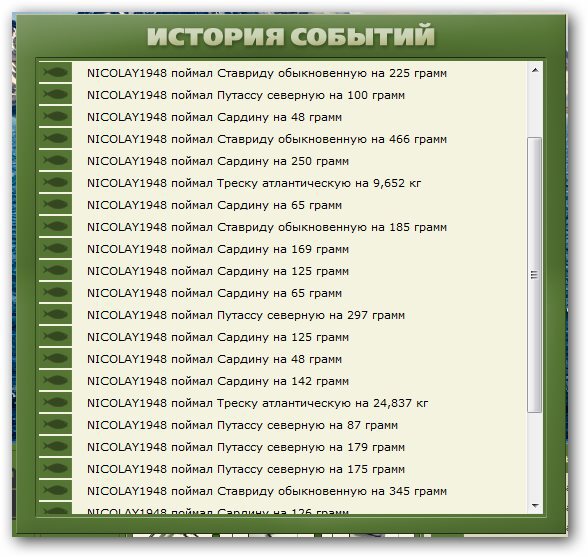588x557 pixels.
Task: Click fish icon beside Ставриду 225 грамм entry
Action: [x=56, y=72]
